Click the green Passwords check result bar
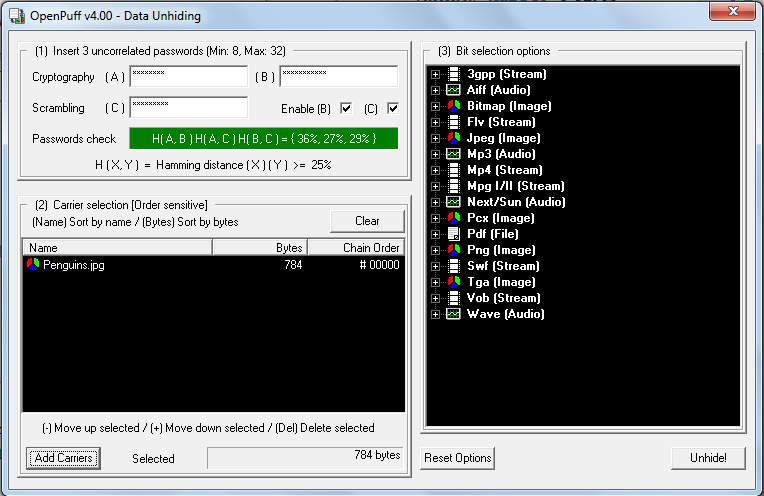Image resolution: width=764 pixels, height=496 pixels. (264, 138)
